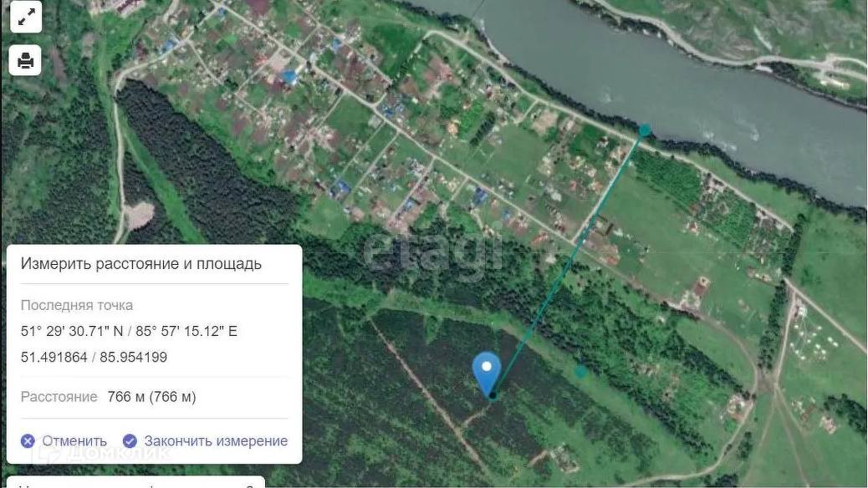Select decimal coordinates 51.491864 / 85.954199
The image size is (868, 488).
tap(94, 357)
